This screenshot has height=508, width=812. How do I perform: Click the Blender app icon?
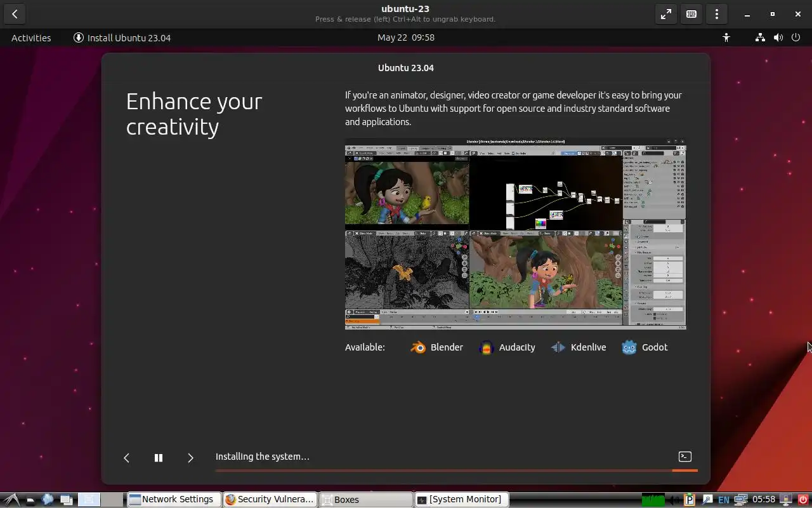point(418,347)
